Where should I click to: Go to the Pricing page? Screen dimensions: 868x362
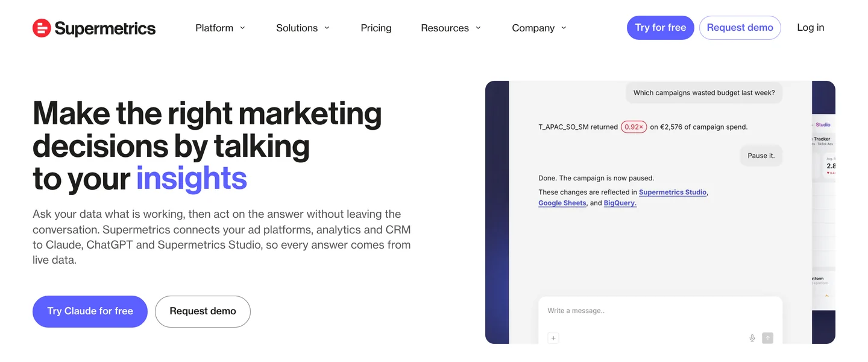tap(376, 28)
